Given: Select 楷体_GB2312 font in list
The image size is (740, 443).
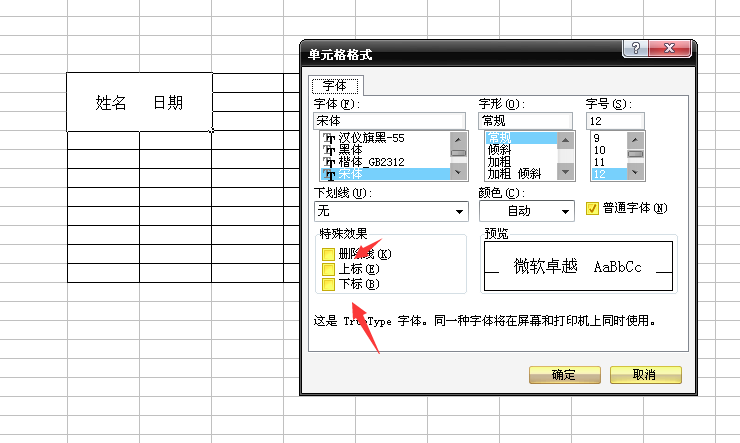Looking at the screenshot, I should tap(385, 162).
